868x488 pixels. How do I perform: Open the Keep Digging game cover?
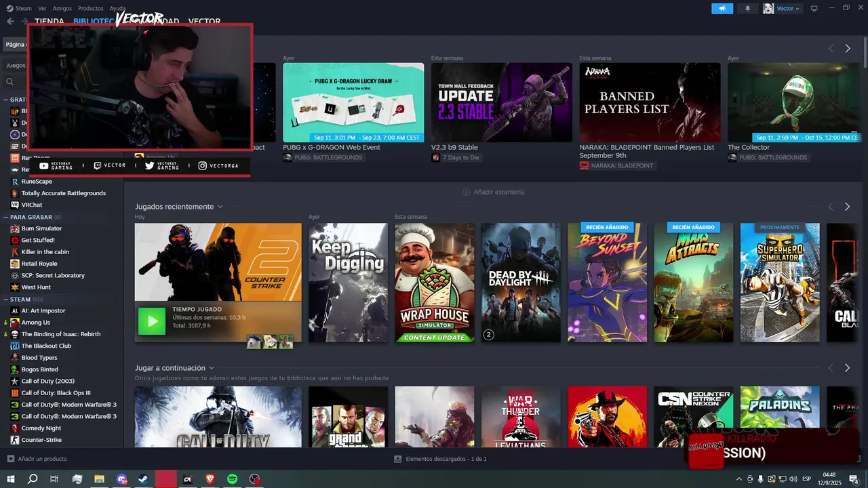click(348, 283)
